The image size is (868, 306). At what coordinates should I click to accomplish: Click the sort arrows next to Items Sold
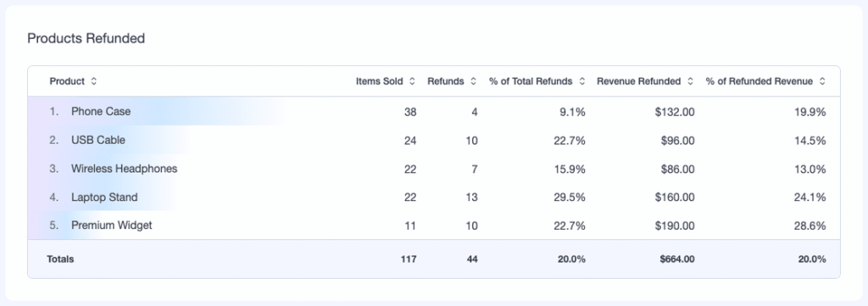point(412,81)
